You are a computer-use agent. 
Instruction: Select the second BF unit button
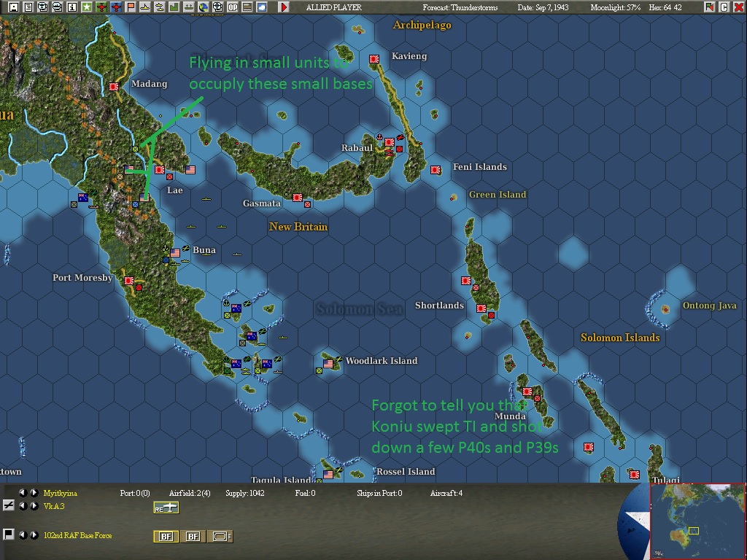click(x=193, y=536)
